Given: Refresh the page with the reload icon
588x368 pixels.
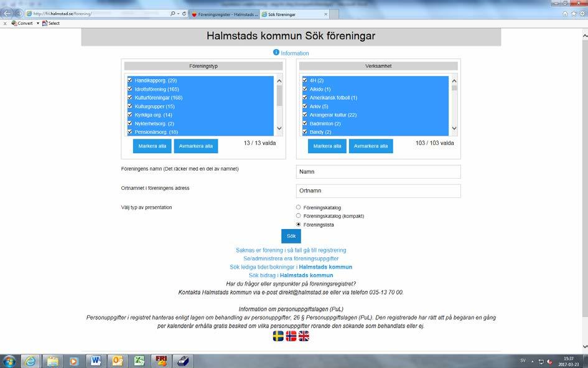Looking at the screenshot, I should pyautogui.click(x=184, y=14).
